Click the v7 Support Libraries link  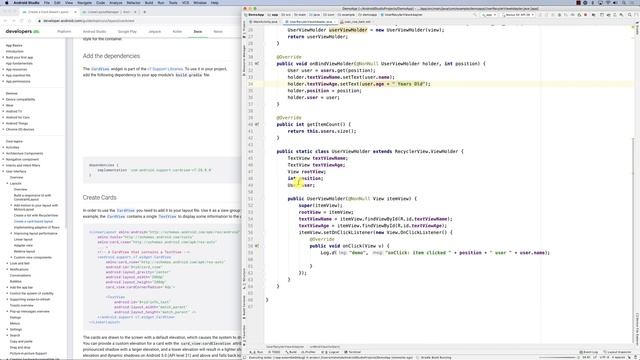pos(165,69)
